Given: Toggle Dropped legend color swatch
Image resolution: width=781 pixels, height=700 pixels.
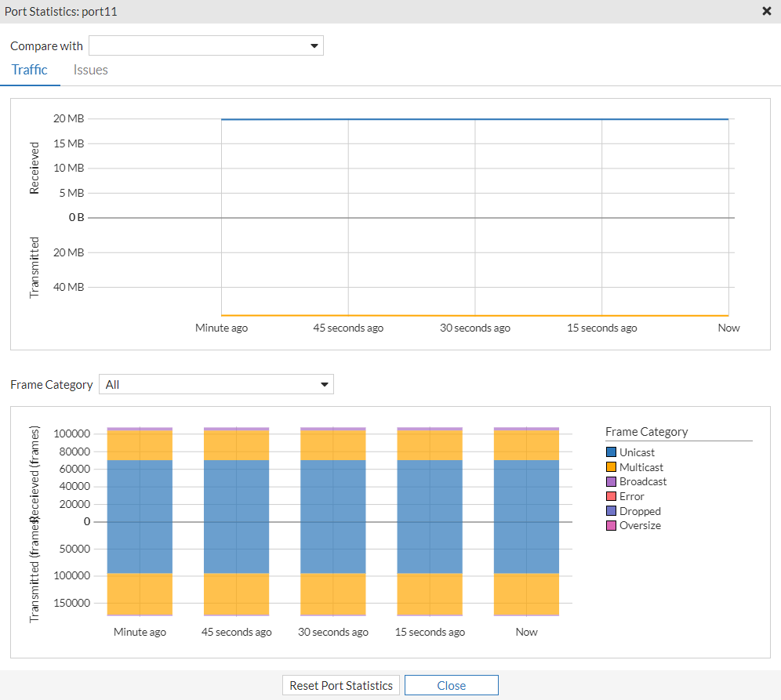Looking at the screenshot, I should point(612,511).
